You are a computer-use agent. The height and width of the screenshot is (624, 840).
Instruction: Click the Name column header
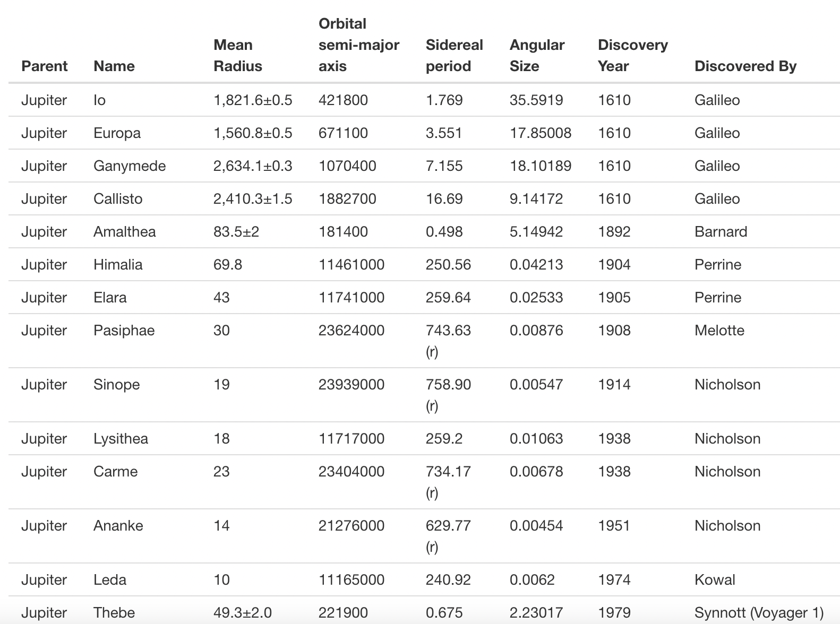[x=114, y=66]
